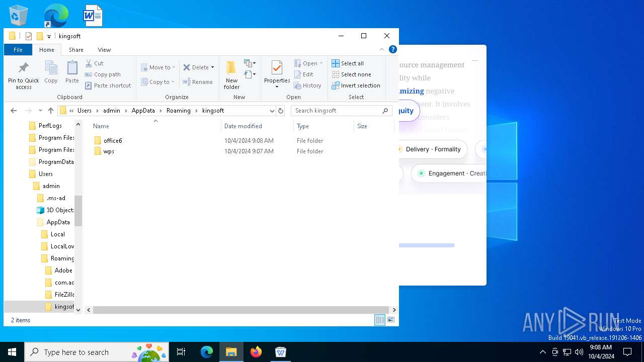Image resolution: width=644 pixels, height=362 pixels.
Task: Open WPS Office taskbar icon
Action: (281, 352)
